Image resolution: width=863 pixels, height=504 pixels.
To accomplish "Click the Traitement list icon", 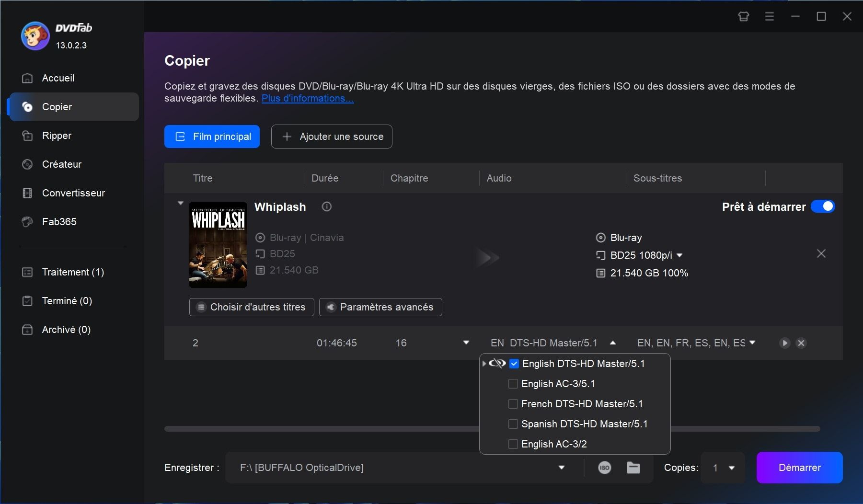I will 28,272.
